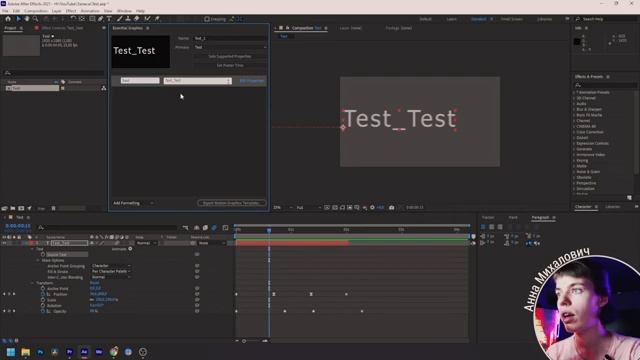Open the Composition menu
The image size is (640, 360).
36,11
